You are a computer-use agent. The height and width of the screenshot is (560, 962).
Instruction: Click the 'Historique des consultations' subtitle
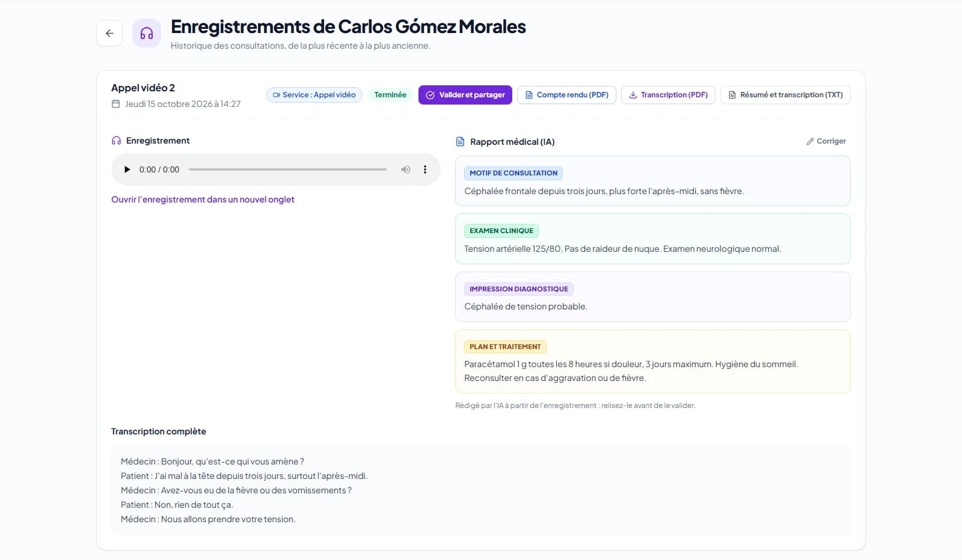coord(301,46)
